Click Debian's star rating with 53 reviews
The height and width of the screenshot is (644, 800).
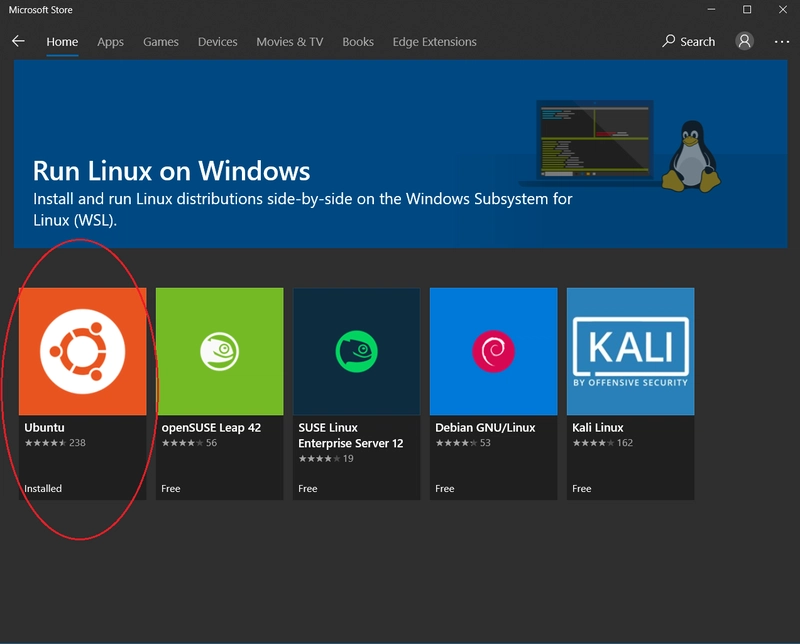pos(463,442)
